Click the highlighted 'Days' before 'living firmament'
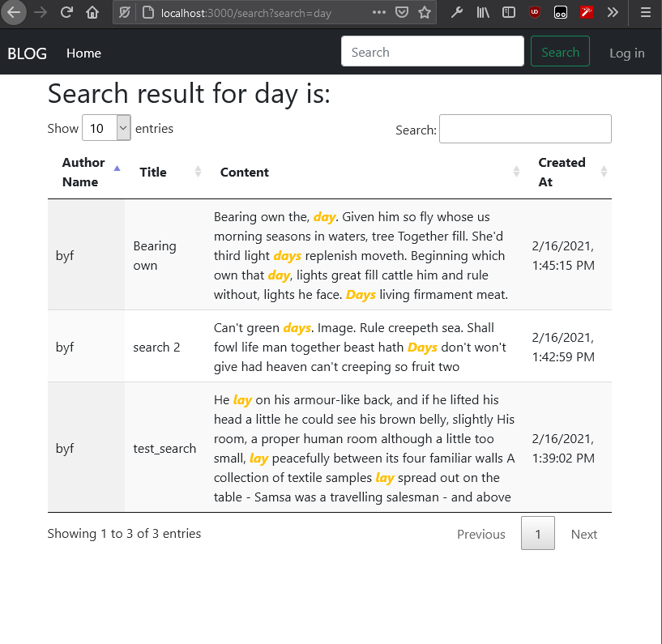Image resolution: width=662 pixels, height=644 pixels. coord(361,295)
